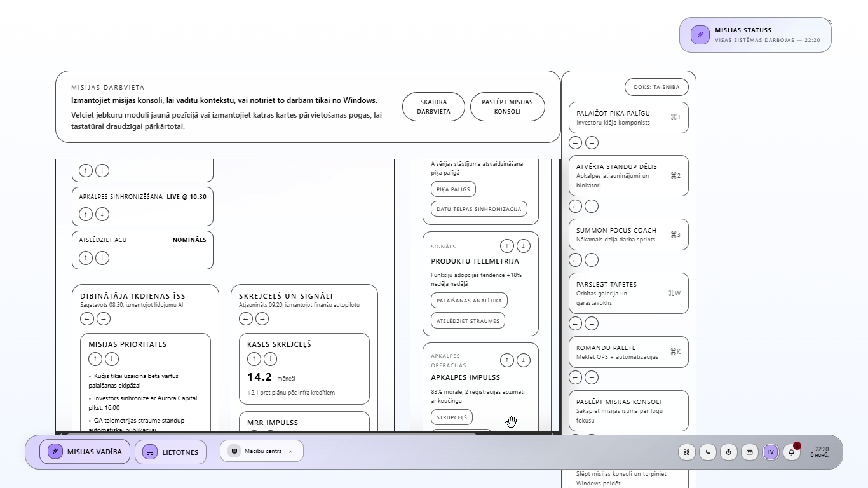Open the Lietotnes apps menu
The width and height of the screenshot is (868, 488).
(171, 452)
